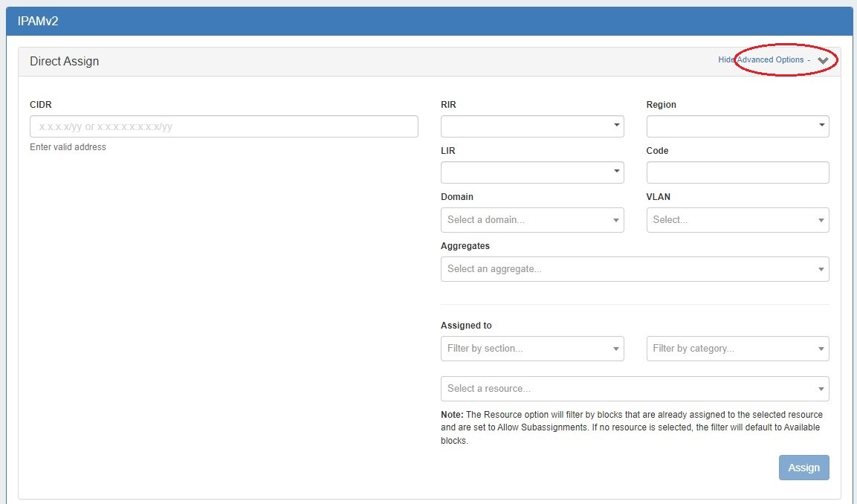Screen dimensions: 857x504
Task: Expand the Aggregates dropdown
Action: point(634,269)
